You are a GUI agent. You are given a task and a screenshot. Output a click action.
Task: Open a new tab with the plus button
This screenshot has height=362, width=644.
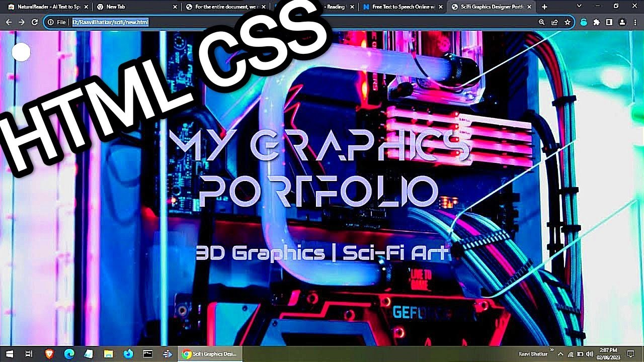point(544,7)
